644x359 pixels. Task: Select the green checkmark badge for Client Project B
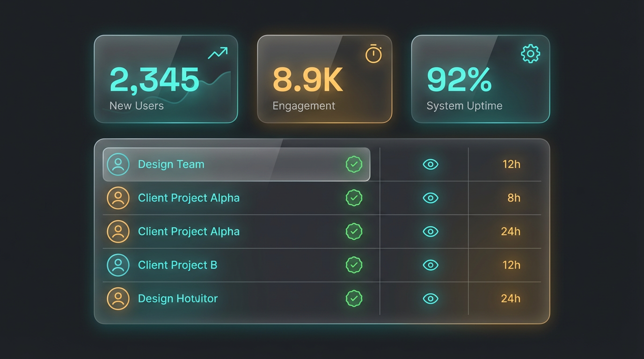coord(354,265)
